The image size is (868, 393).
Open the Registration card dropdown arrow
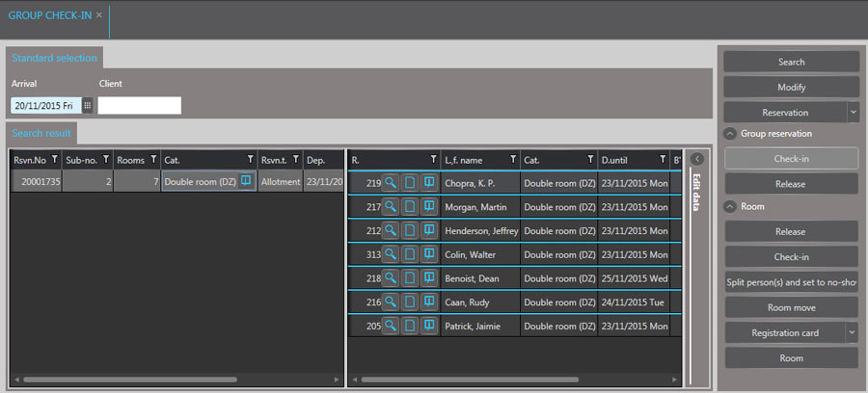click(853, 332)
